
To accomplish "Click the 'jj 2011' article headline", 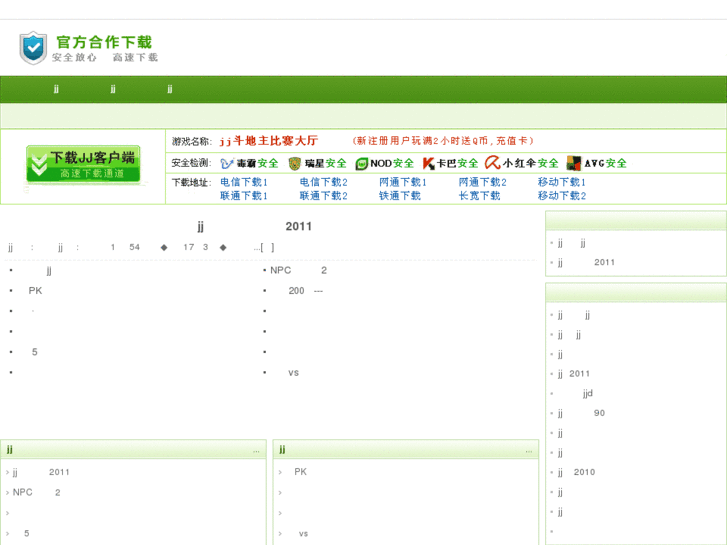I will pos(255,226).
